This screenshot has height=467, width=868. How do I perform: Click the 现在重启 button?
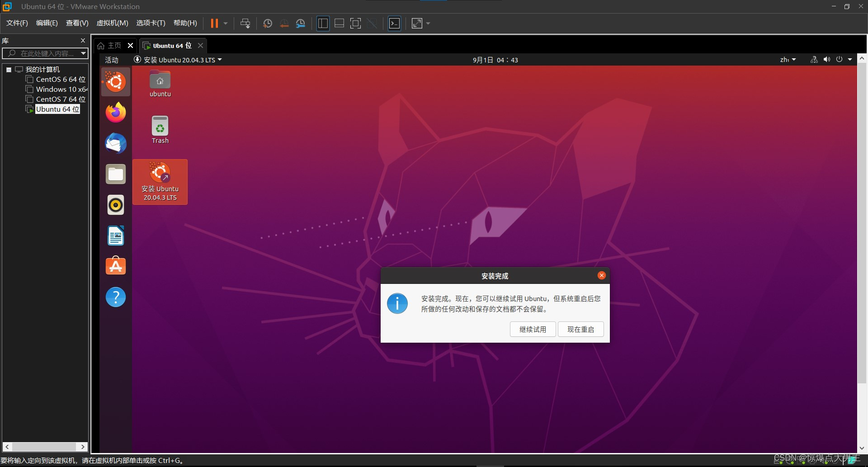(x=581, y=329)
